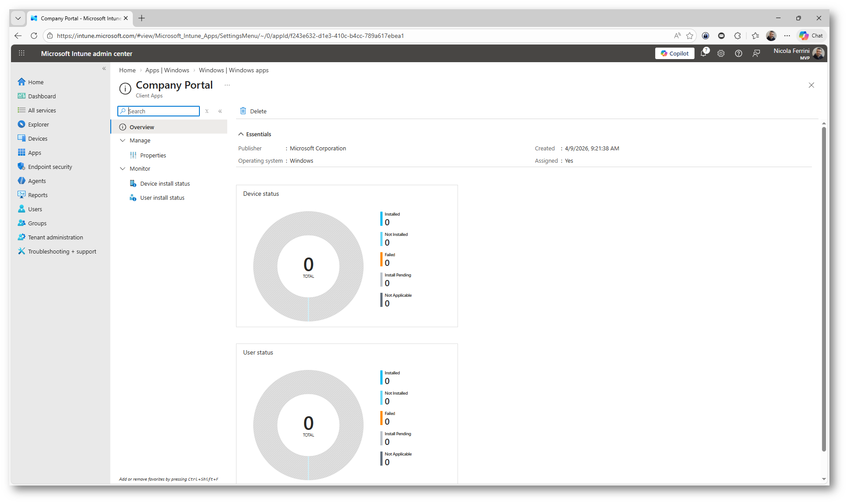This screenshot has width=848, height=504.
Task: Click the blade Search input field
Action: click(162, 111)
